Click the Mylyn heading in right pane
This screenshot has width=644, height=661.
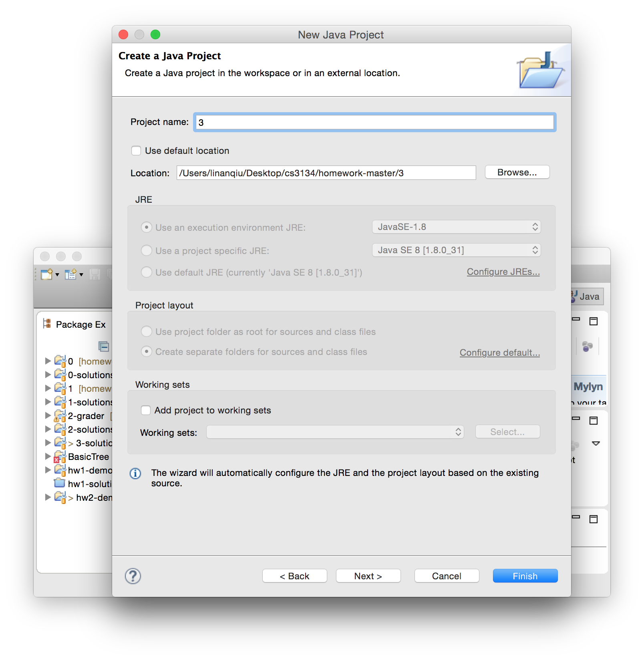588,387
